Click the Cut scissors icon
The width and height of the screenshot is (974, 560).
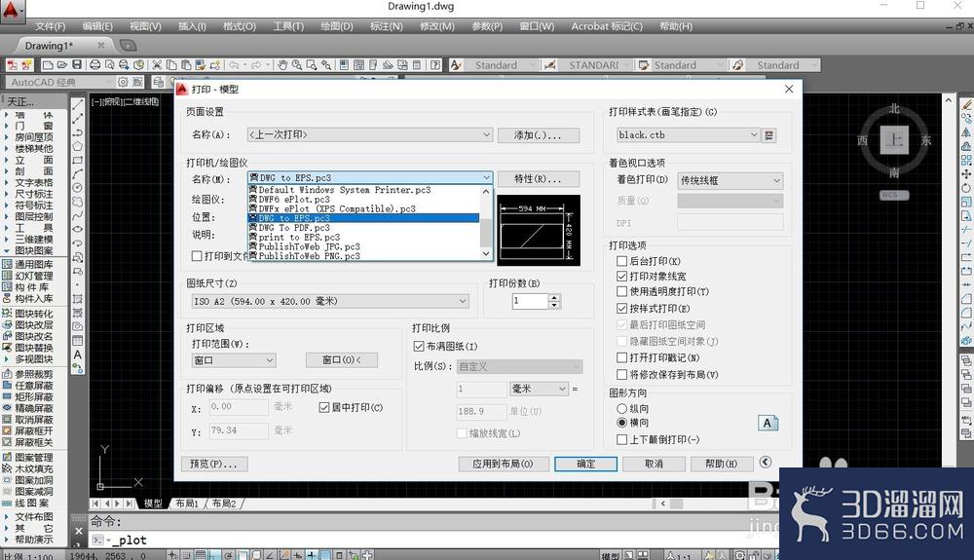click(157, 64)
